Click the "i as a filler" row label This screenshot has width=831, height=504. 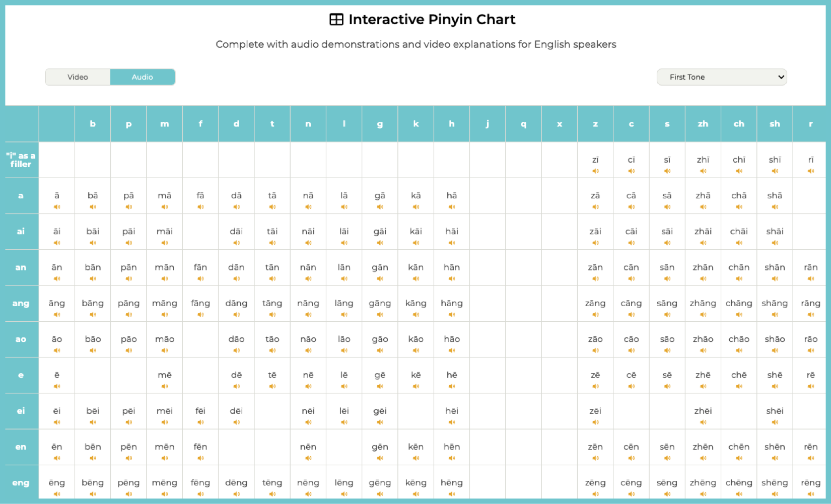coord(21,160)
